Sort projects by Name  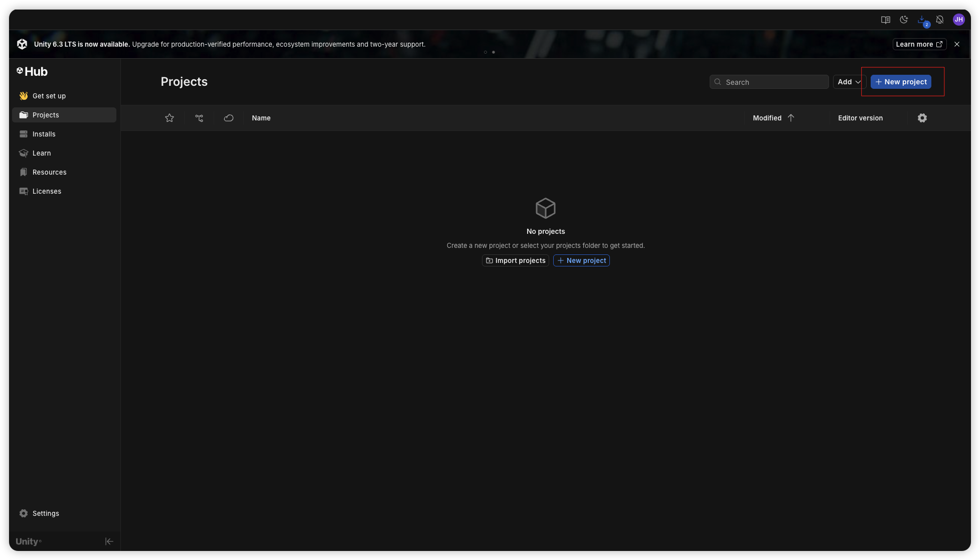click(261, 118)
